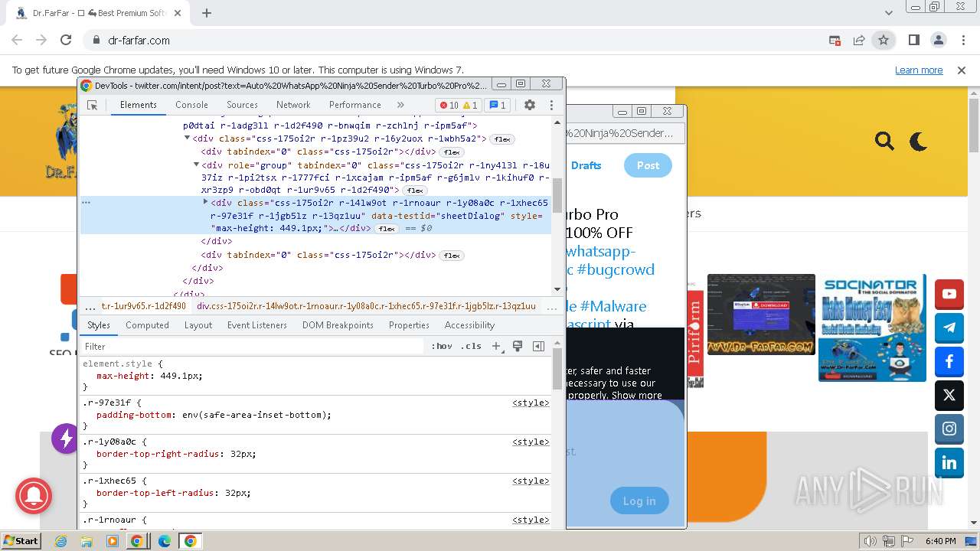Viewport: 980px width, 551px height.
Task: Open Internet Explorer from the taskbar
Action: coord(61,541)
